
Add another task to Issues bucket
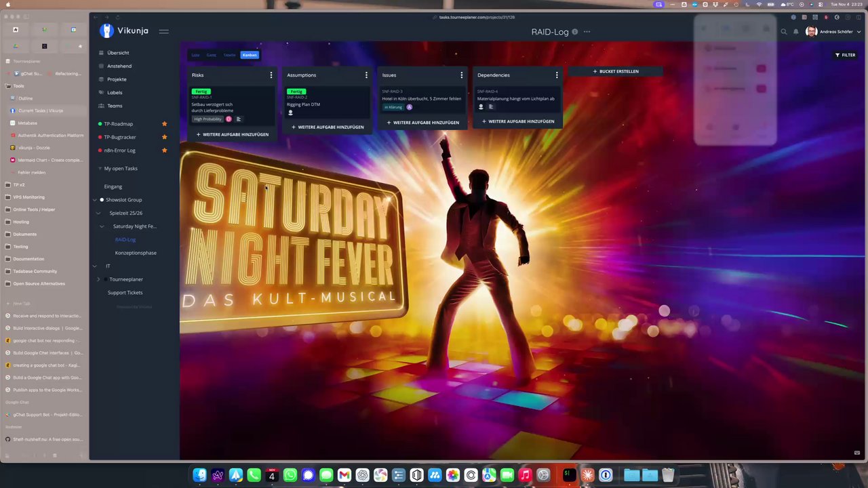pyautogui.click(x=423, y=123)
